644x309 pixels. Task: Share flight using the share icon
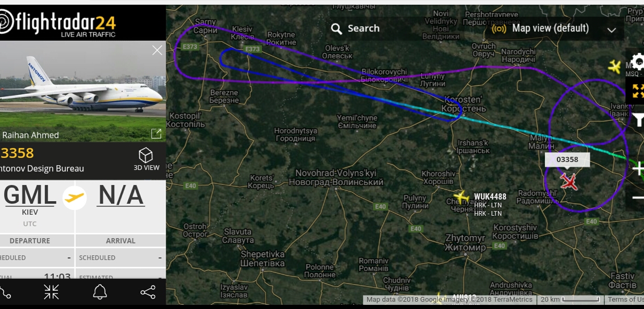pyautogui.click(x=148, y=292)
